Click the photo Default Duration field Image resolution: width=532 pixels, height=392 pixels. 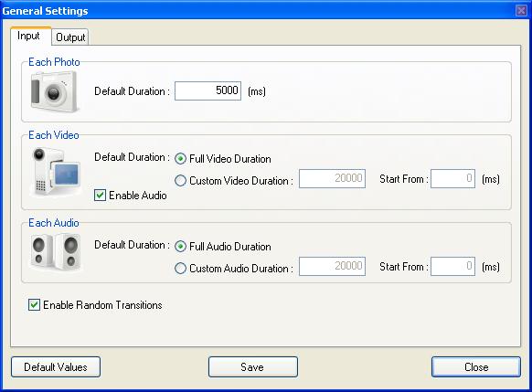point(208,90)
